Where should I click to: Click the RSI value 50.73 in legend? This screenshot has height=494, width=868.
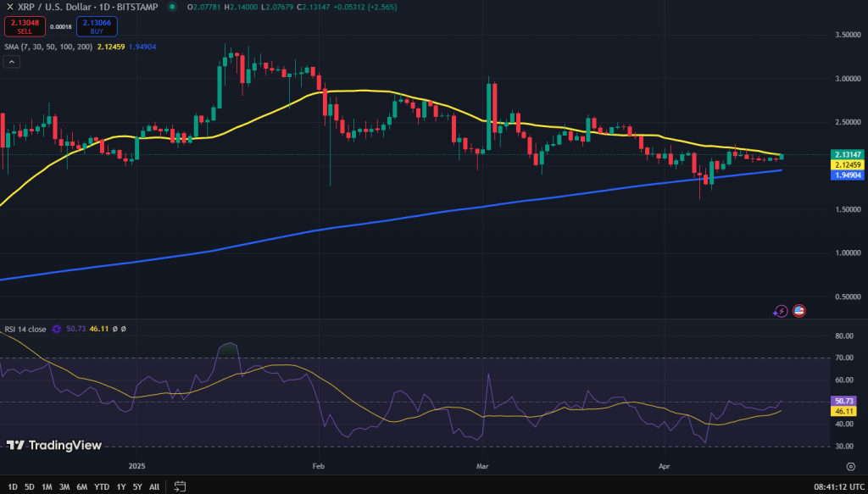(x=75, y=329)
